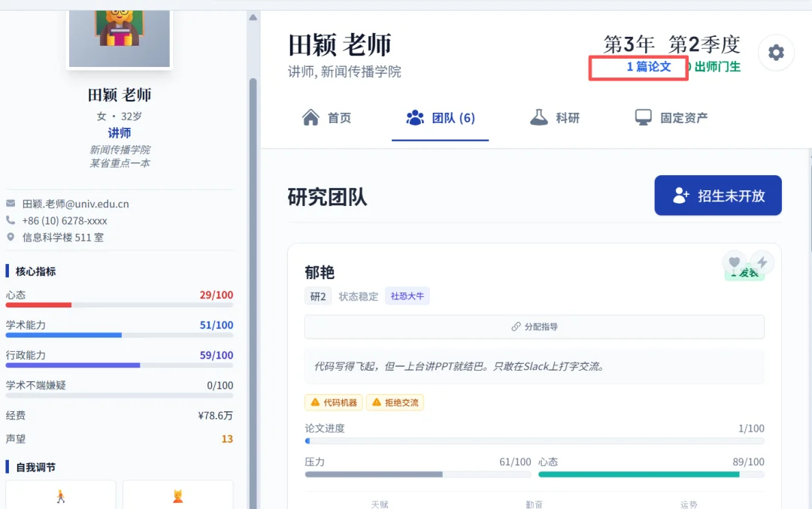Open the settings gear in top-right corner
Viewport: 812px width, 509px height.
tap(776, 53)
